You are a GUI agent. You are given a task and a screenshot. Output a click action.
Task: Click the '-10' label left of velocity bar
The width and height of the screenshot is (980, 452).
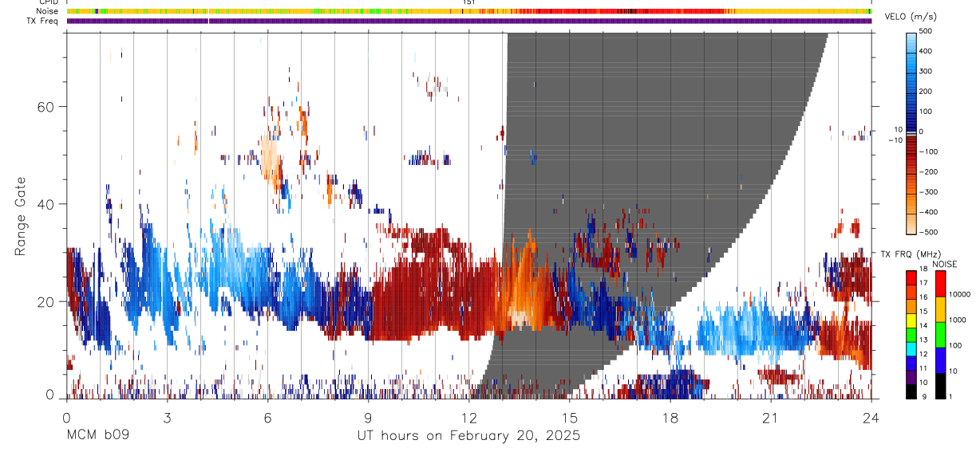(x=894, y=139)
